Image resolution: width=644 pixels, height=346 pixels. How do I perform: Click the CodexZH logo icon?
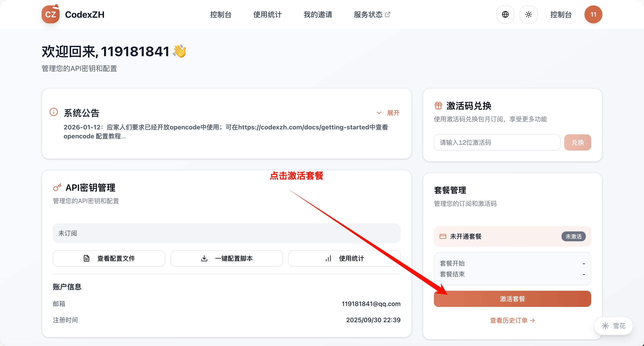(50, 14)
